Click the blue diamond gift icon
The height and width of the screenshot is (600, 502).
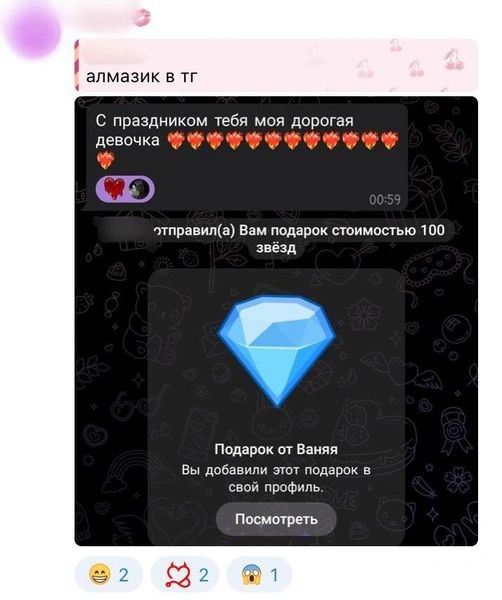click(x=277, y=350)
